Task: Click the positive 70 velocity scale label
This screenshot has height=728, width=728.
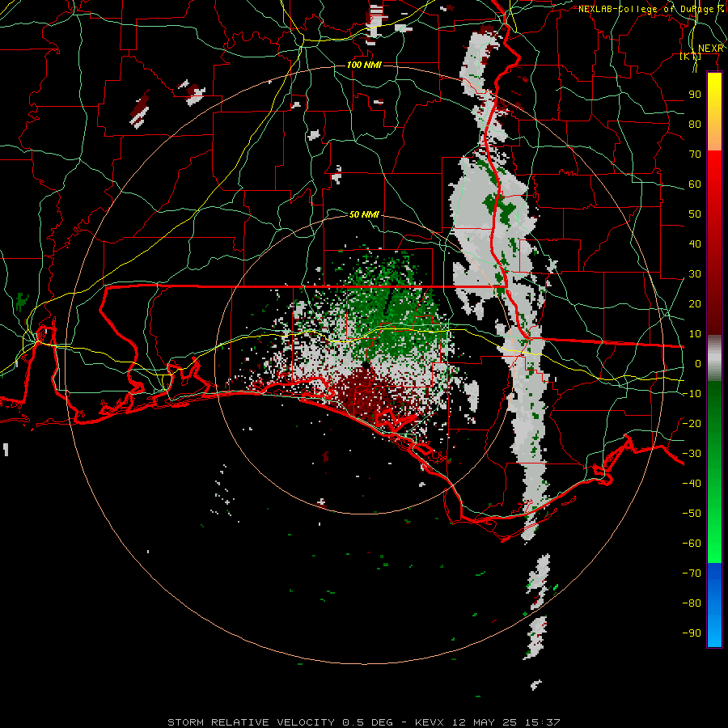Action: (x=695, y=154)
